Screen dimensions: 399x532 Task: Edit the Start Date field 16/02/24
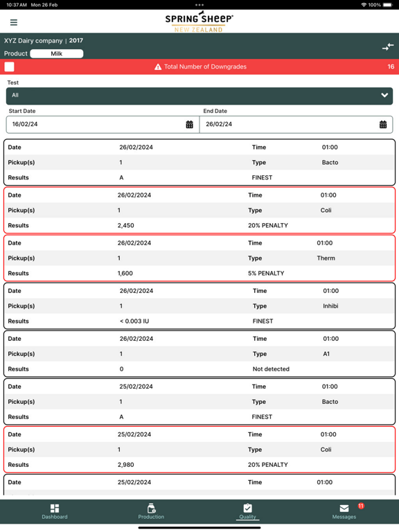[103, 125]
